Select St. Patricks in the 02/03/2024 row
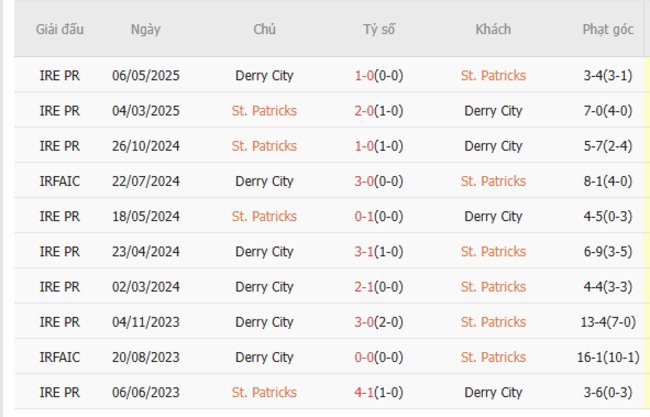Viewport: 650px width, 417px height. click(x=493, y=287)
